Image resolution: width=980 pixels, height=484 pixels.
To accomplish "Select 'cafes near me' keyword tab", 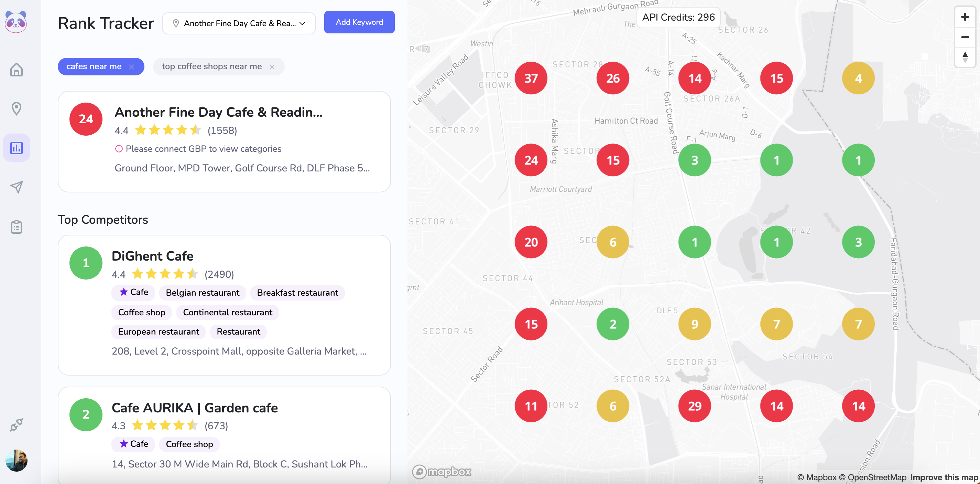I will (x=94, y=67).
